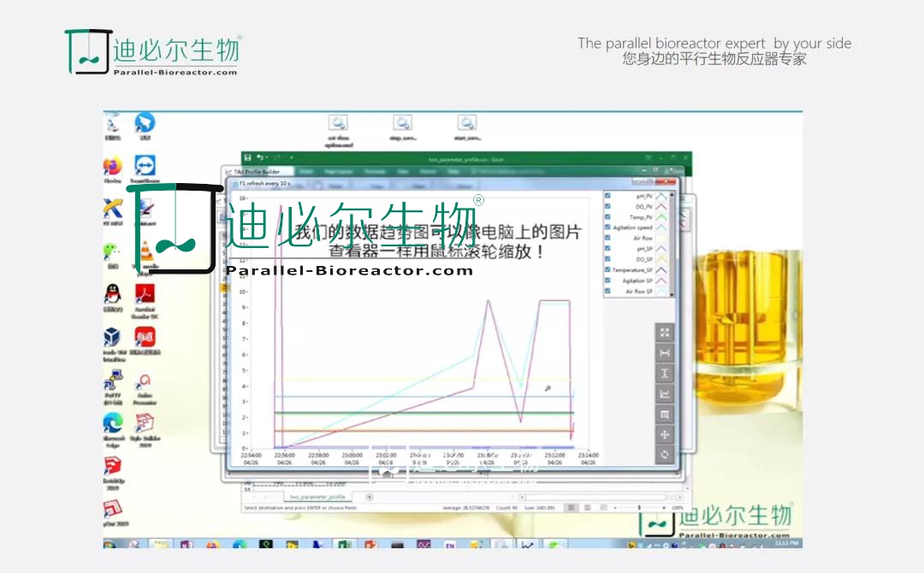Toggle the DO_PV trace checkbox

tap(607, 206)
